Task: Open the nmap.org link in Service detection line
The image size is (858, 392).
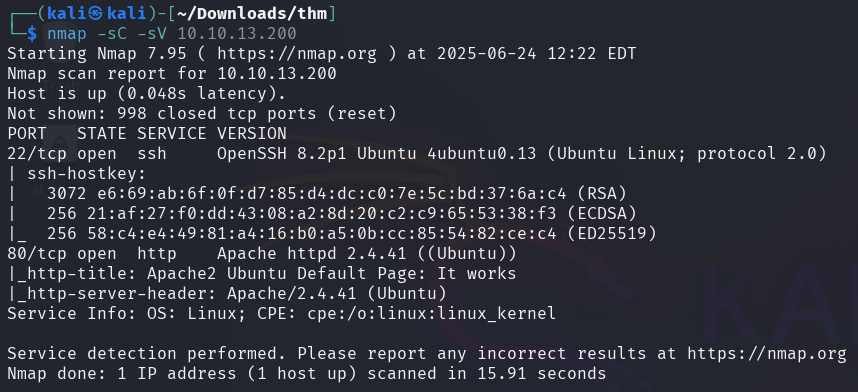Action: coord(766,354)
